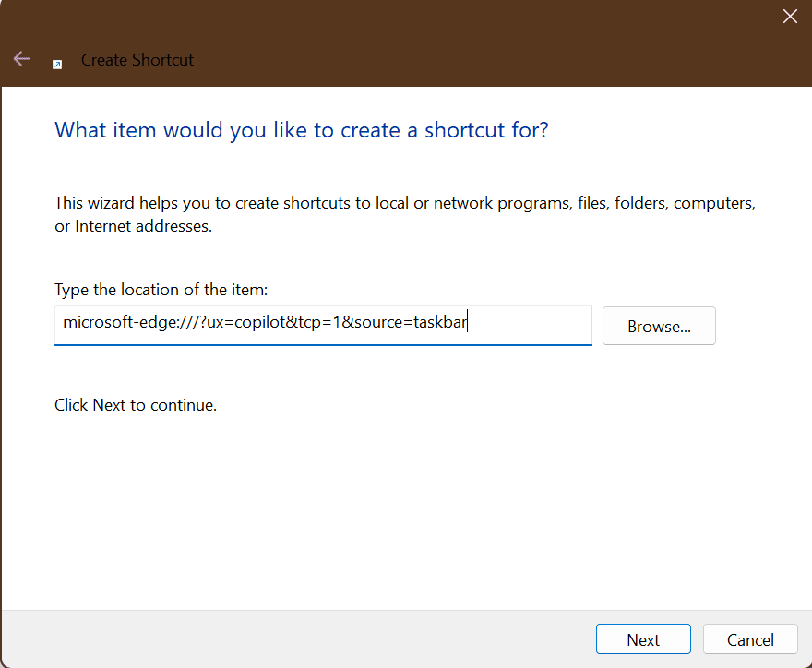Open the Browse... file picker
Screen dimensions: 812x668
point(659,326)
